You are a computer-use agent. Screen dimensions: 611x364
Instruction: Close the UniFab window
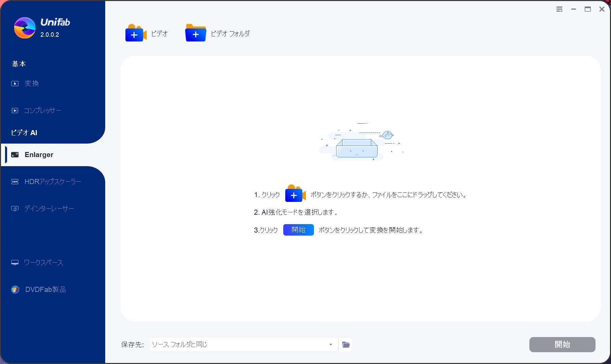pyautogui.click(x=602, y=9)
